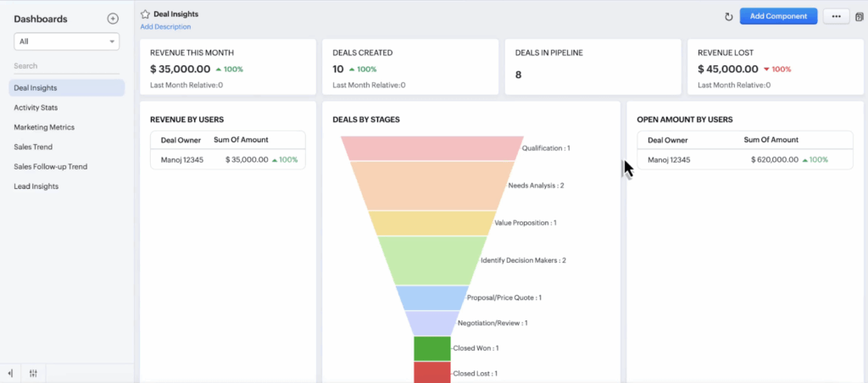The width and height of the screenshot is (868, 383).
Task: Open the help guide icon at top right
Action: pos(860,16)
